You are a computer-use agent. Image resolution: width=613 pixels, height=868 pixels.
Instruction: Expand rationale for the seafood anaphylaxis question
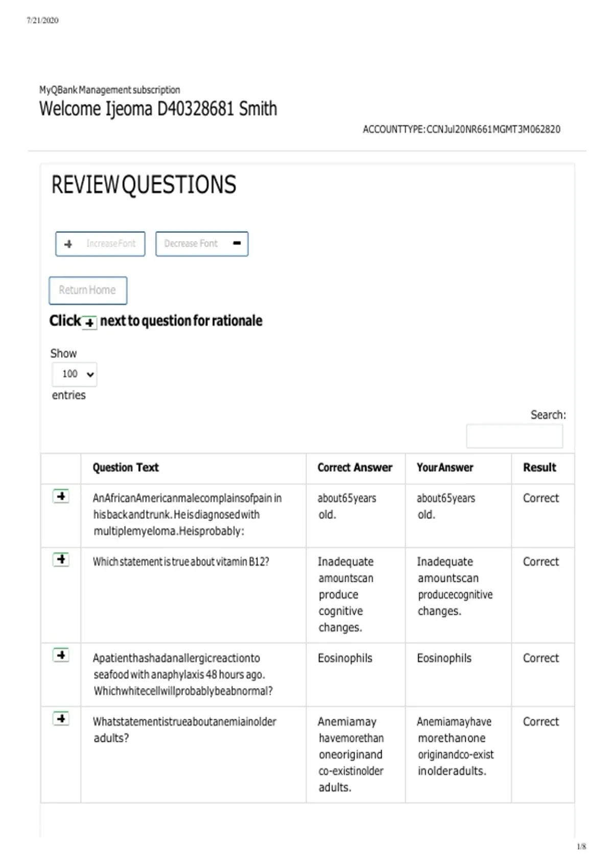tap(61, 655)
